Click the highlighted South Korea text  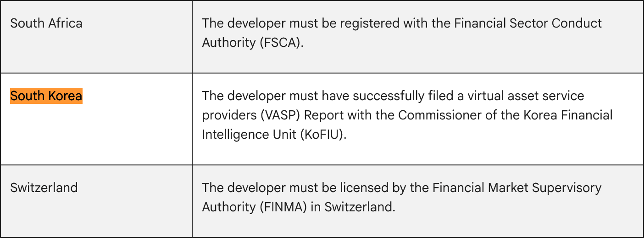(x=46, y=96)
